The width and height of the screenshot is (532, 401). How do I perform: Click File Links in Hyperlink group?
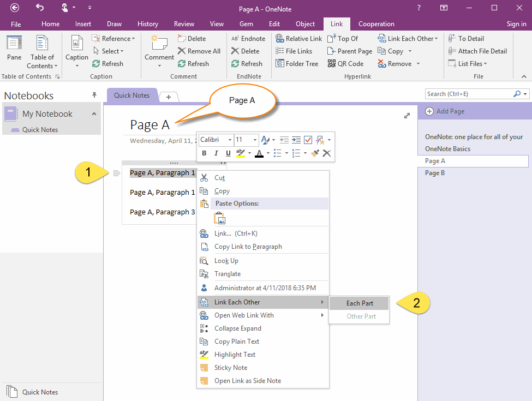(x=294, y=51)
